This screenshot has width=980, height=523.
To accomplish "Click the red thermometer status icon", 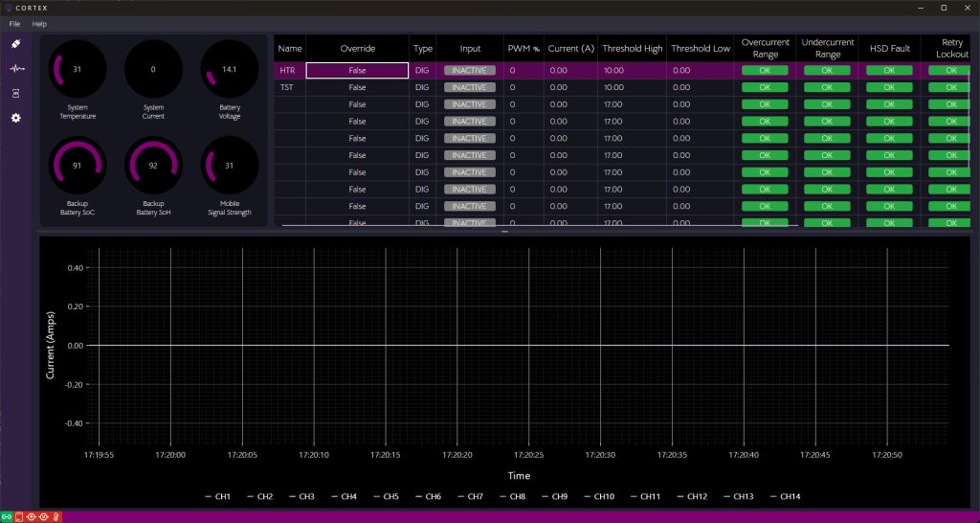I will (x=56, y=517).
